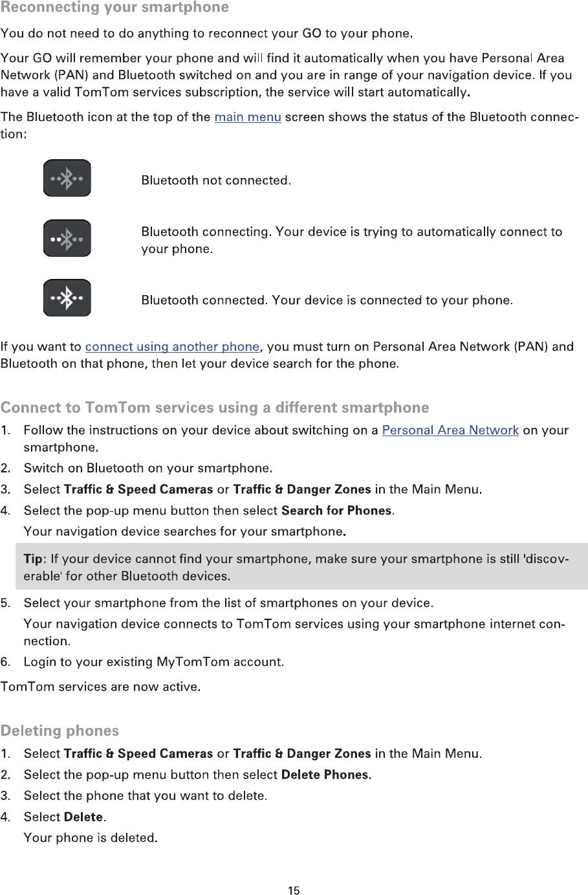
Task: Click the Connect to TomTom services heading
Action: click(x=215, y=408)
